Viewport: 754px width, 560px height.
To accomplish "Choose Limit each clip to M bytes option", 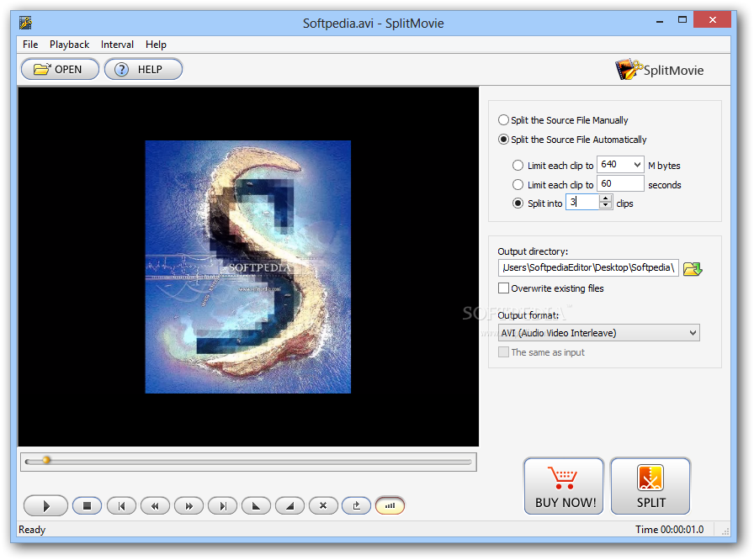I will (x=518, y=165).
